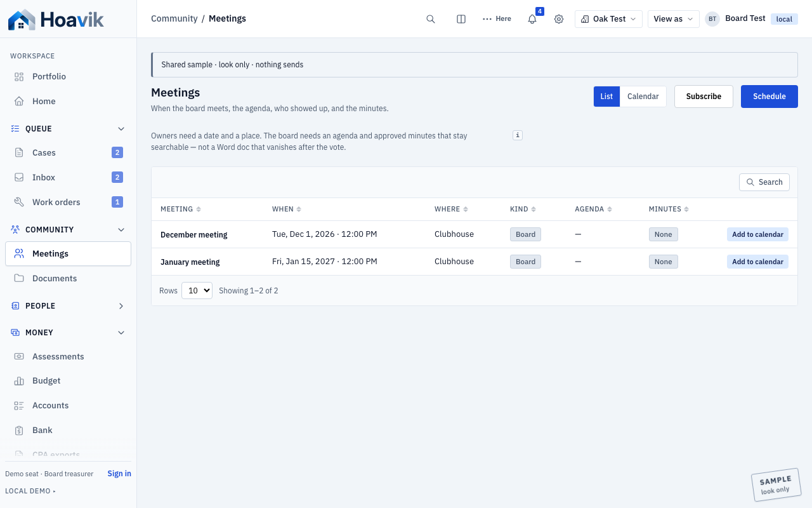Click the Community breadcrumb link
The height and width of the screenshot is (508, 812).
click(x=174, y=19)
